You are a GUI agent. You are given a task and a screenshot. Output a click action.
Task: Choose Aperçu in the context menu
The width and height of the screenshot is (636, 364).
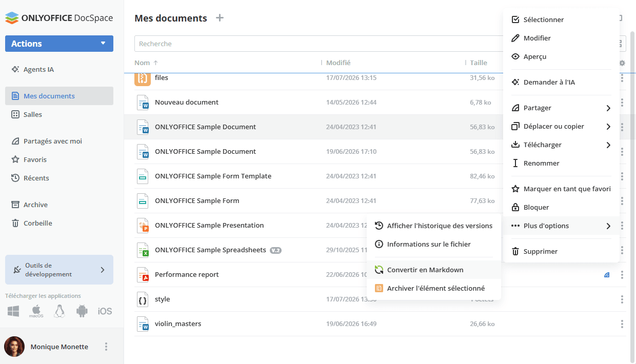point(561,56)
